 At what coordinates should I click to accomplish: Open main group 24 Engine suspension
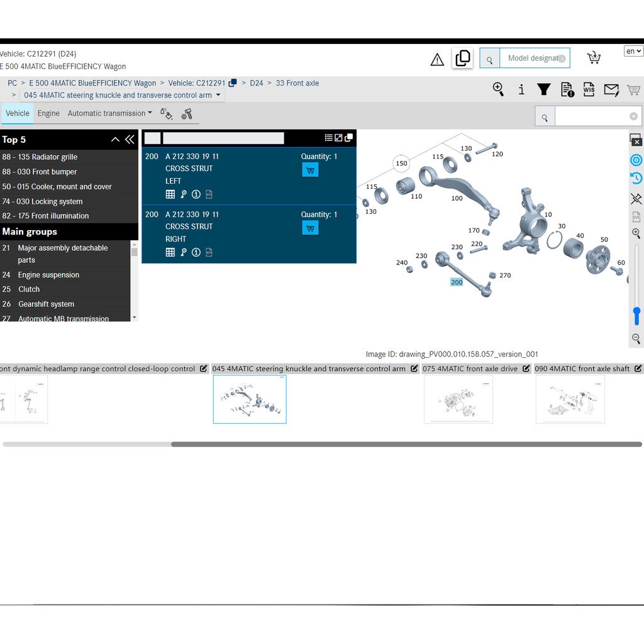[65, 275]
